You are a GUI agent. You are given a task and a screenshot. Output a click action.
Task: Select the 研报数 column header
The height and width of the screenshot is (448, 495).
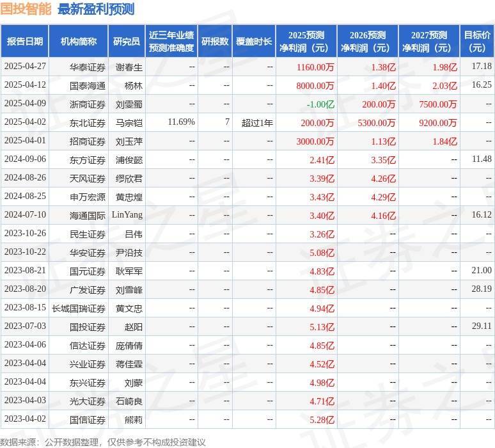tap(215, 42)
